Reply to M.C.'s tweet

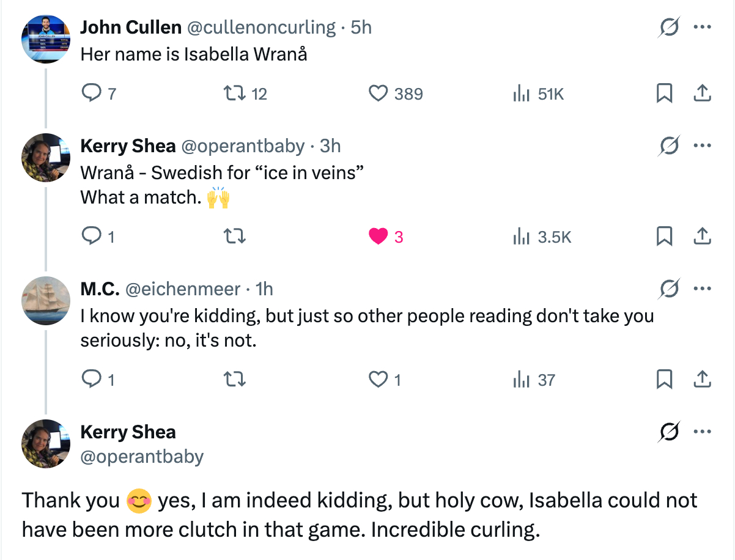click(x=90, y=380)
